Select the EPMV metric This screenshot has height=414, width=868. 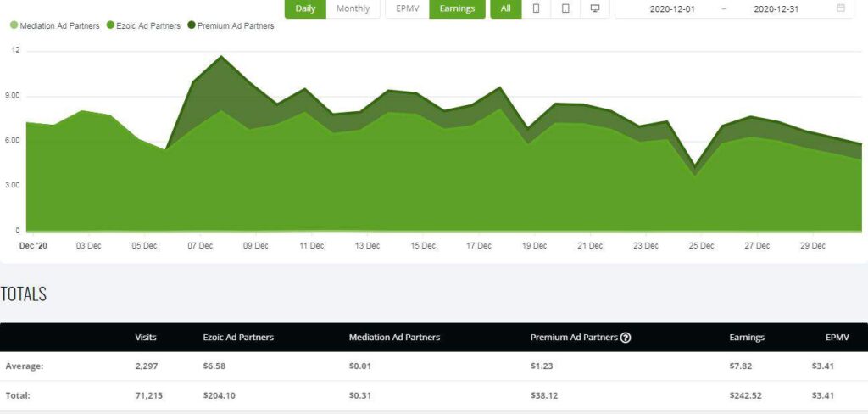[408, 8]
